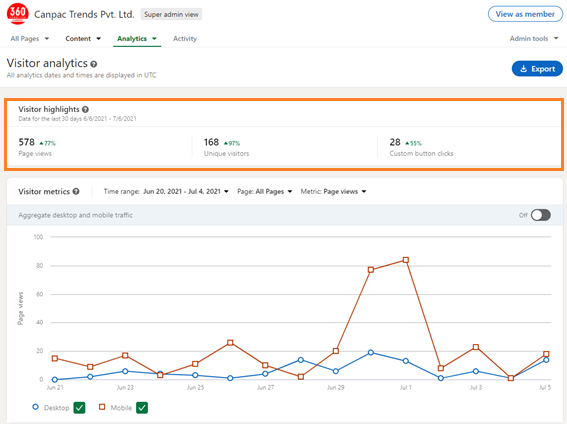This screenshot has width=567, height=424.
Task: Uncheck the Desktop series checkbox
Action: pyautogui.click(x=79, y=408)
